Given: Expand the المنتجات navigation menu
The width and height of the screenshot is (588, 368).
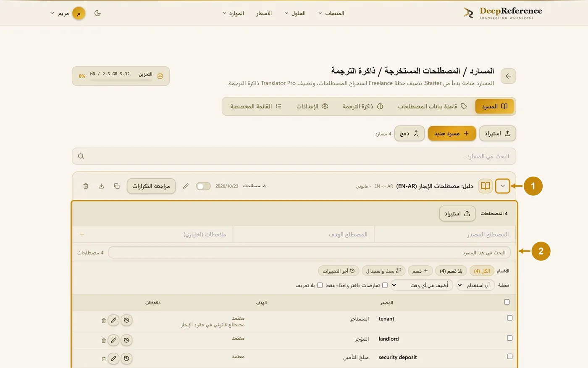Looking at the screenshot, I should click(331, 13).
